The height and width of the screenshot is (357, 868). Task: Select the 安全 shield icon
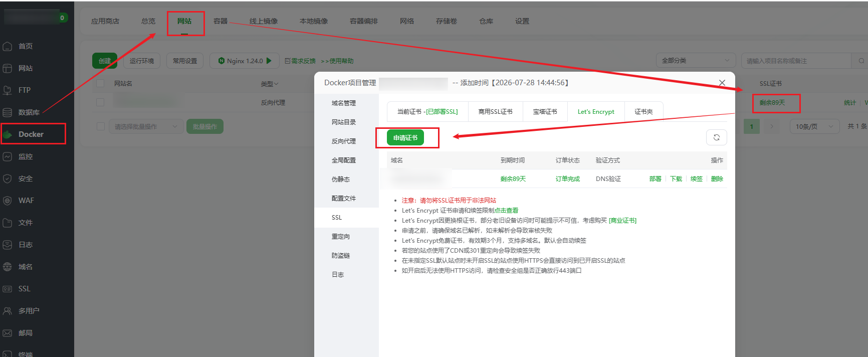(x=8, y=178)
